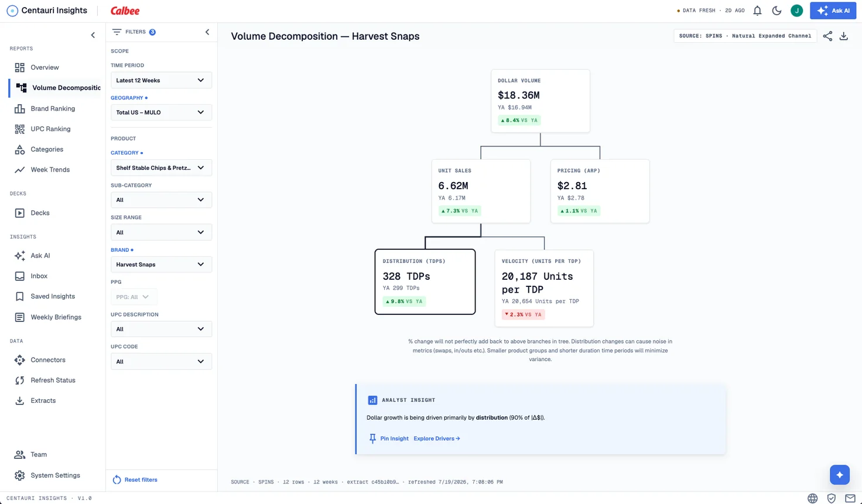Click the globe icon in status bar
Image resolution: width=862 pixels, height=504 pixels.
(812, 499)
